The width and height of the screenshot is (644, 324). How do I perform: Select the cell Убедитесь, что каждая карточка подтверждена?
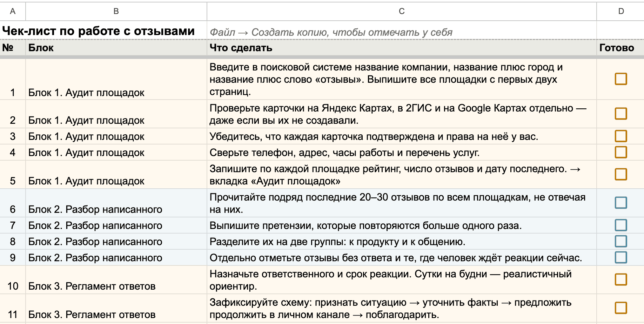[402, 136]
